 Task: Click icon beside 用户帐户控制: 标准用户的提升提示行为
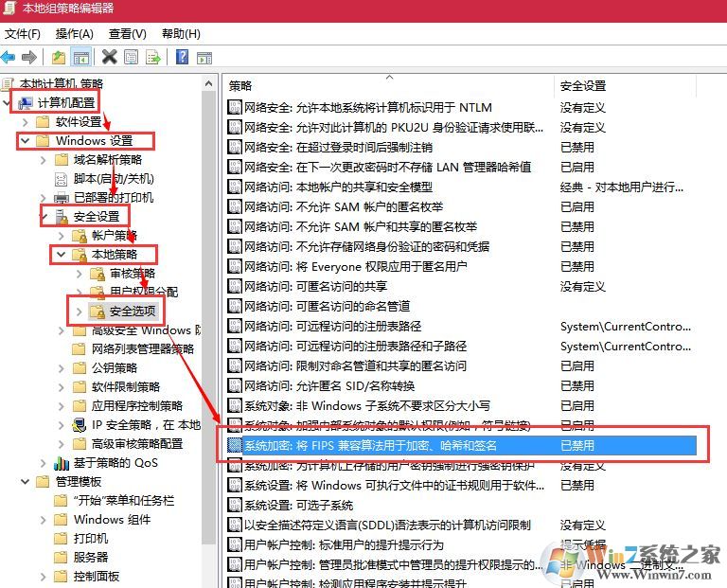235,544
